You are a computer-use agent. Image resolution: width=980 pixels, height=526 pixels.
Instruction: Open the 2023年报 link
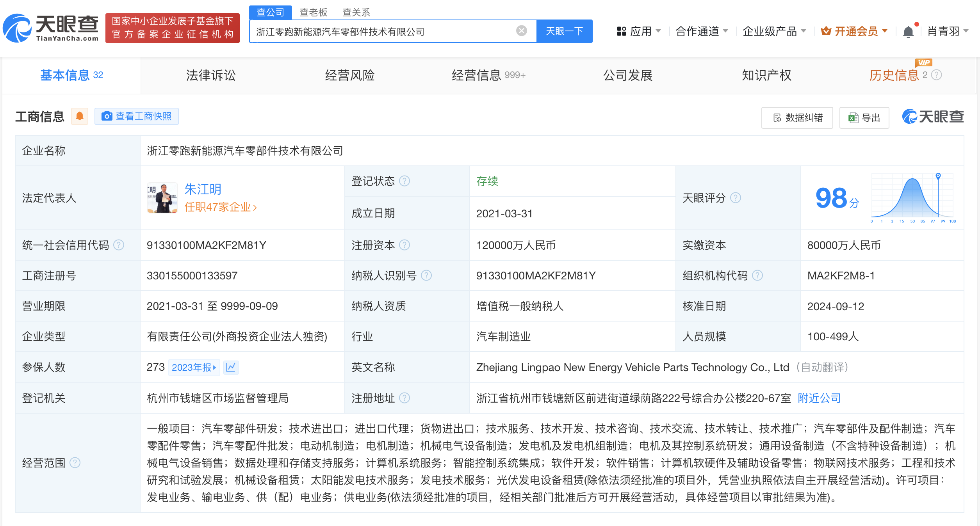click(x=194, y=367)
